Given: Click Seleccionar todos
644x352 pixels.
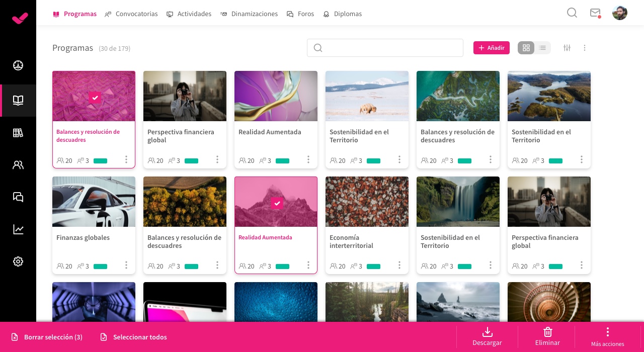Looking at the screenshot, I should (x=134, y=337).
